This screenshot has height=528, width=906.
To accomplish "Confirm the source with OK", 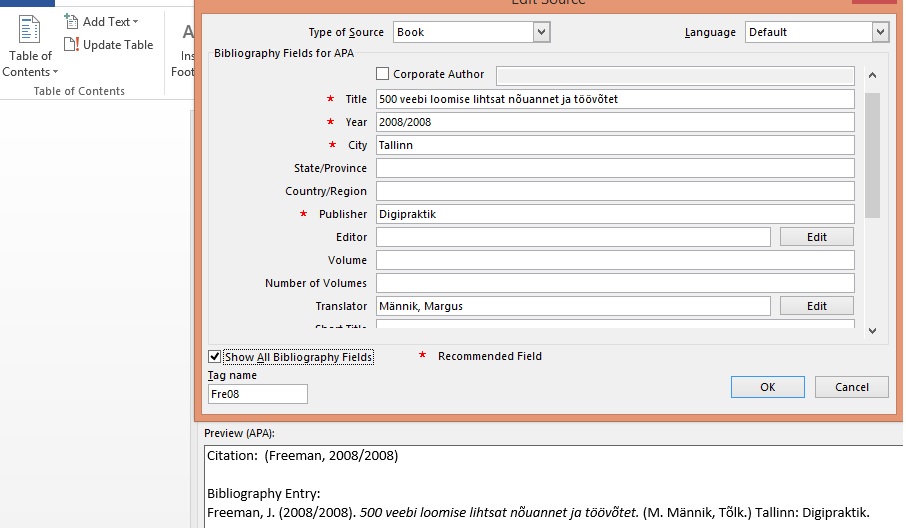I will (767, 387).
